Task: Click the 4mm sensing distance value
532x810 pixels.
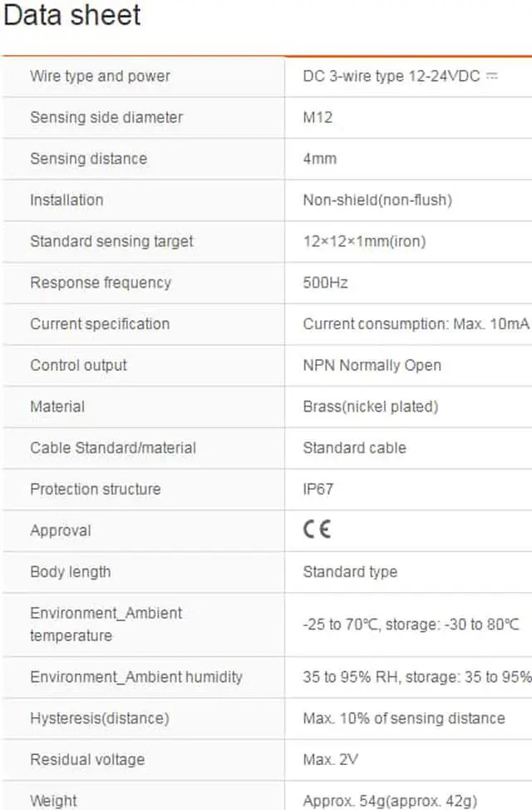Action: click(x=319, y=159)
